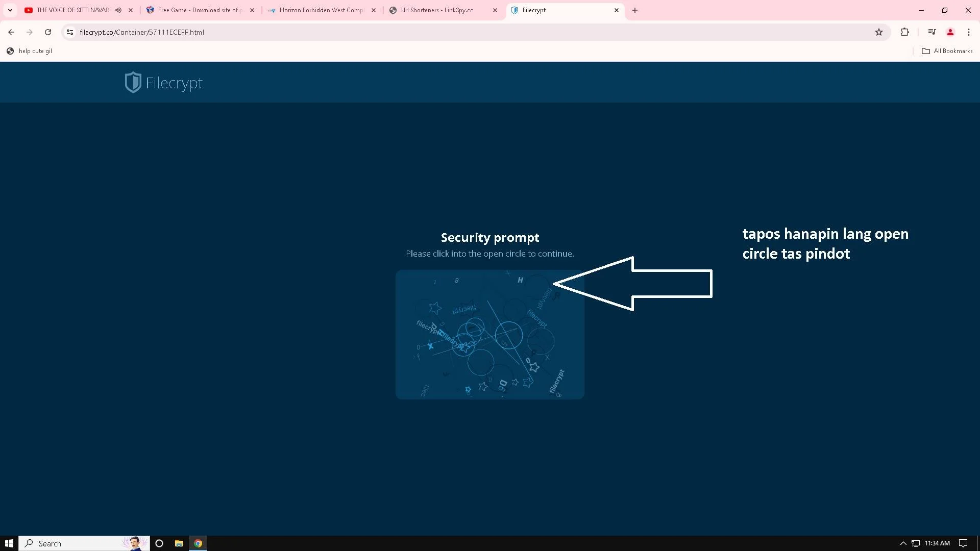
Task: Open media controls icon in toolbar
Action: click(x=932, y=32)
